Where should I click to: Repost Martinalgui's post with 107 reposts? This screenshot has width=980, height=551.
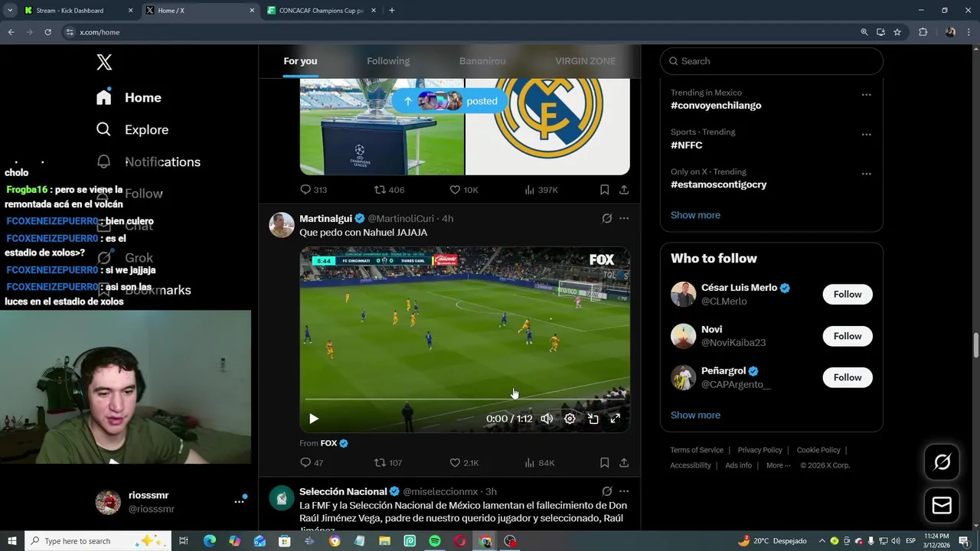387,463
